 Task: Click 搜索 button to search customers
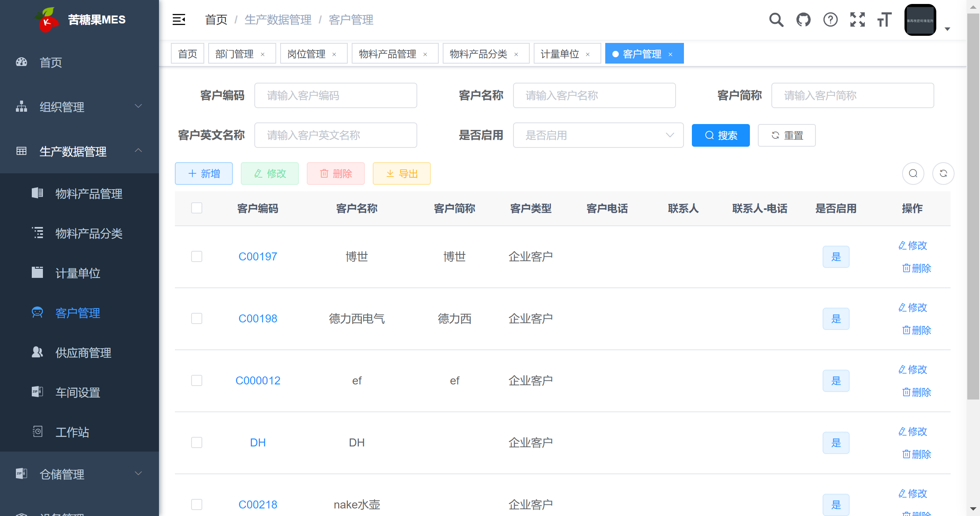(721, 136)
